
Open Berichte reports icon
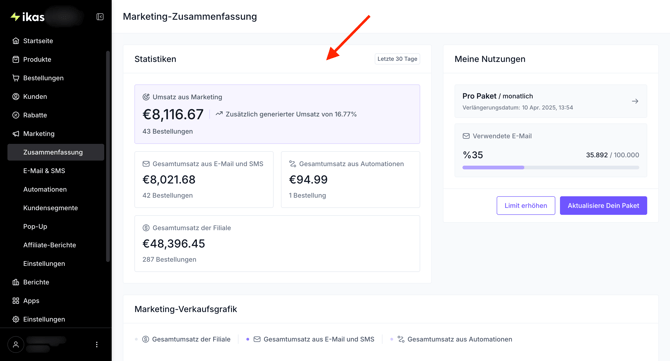(16, 282)
